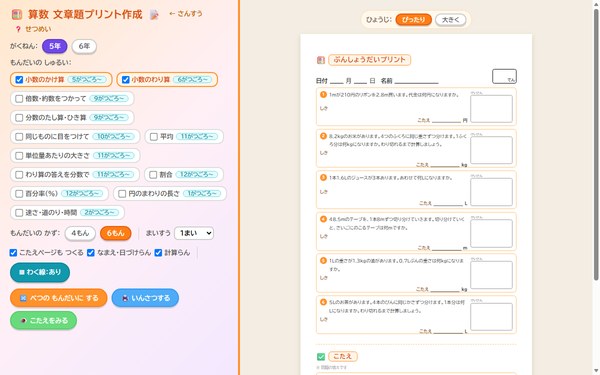Go back via the ←さんすう link
The image size is (600, 375).
(x=186, y=14)
